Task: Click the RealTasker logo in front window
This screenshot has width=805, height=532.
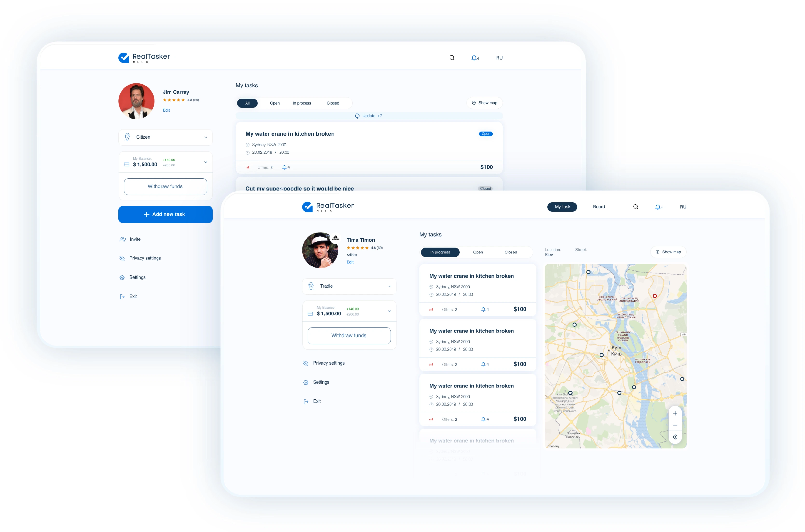Action: 328,207
